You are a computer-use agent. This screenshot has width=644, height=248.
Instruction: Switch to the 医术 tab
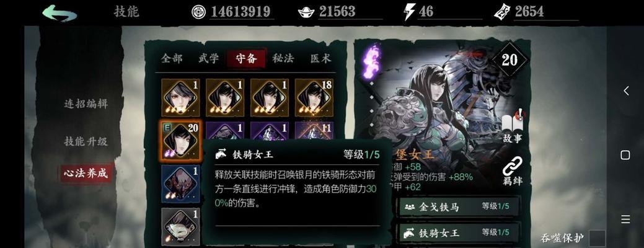[x=320, y=59]
